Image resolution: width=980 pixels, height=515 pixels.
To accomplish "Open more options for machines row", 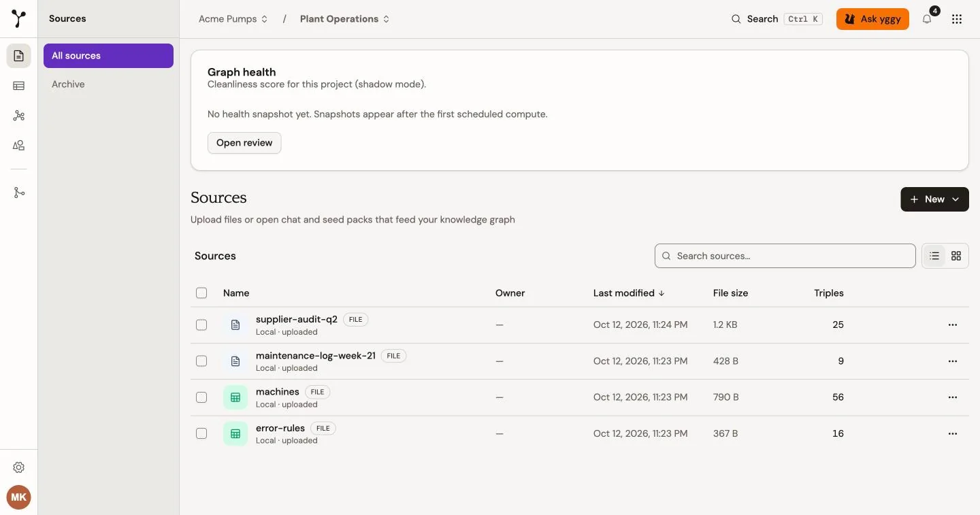I will [x=953, y=397].
